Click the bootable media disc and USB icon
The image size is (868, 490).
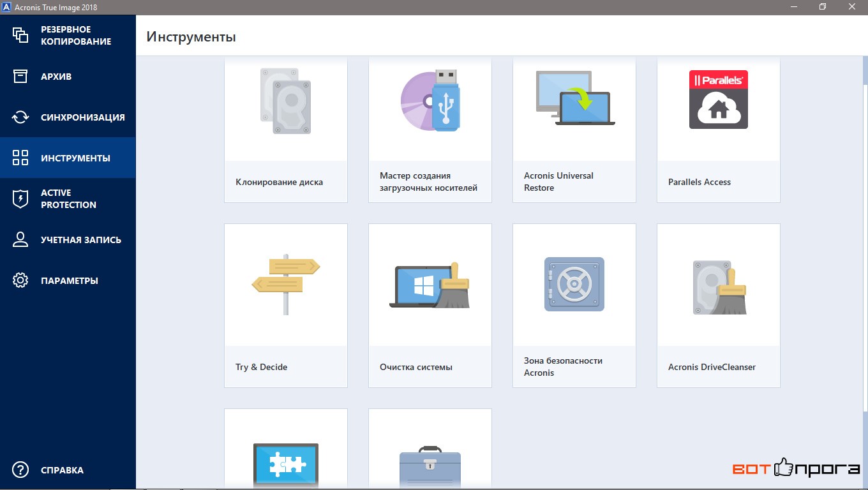click(x=430, y=101)
